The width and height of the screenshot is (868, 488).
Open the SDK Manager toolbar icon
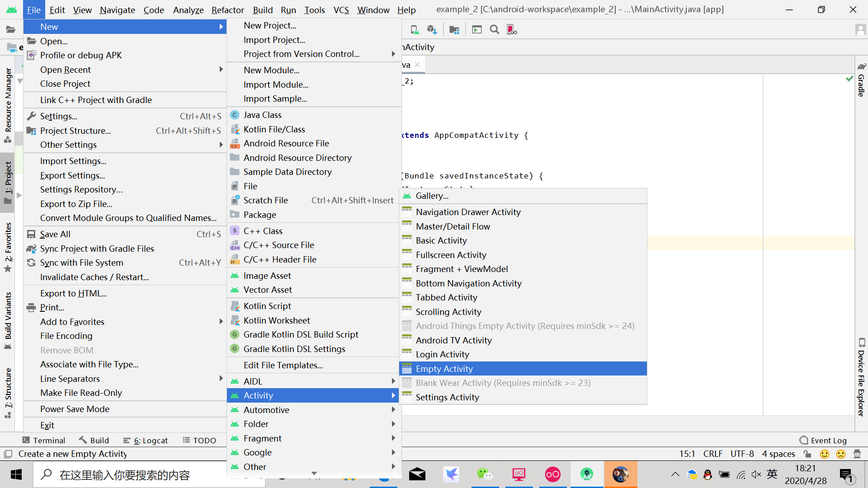(x=432, y=29)
